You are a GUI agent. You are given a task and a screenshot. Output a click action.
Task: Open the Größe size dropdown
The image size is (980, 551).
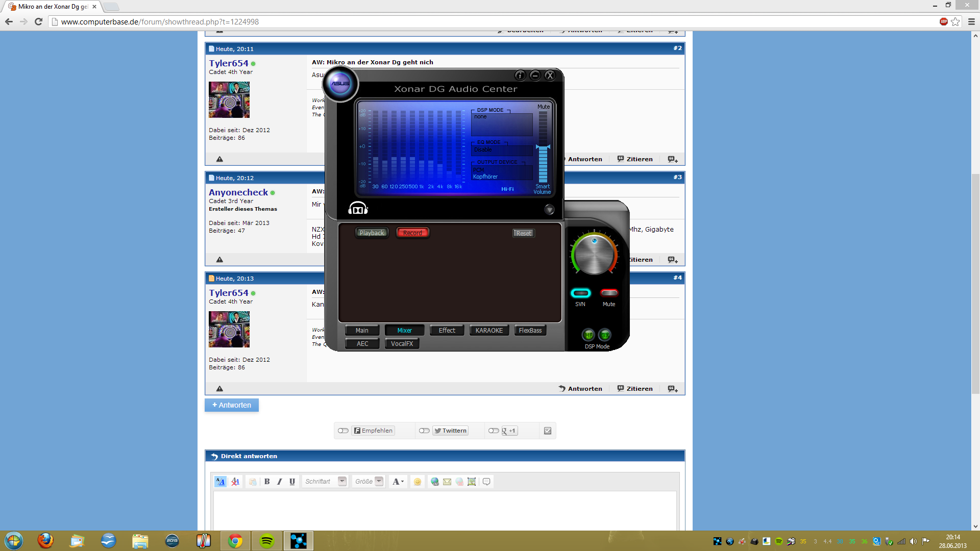point(379,481)
